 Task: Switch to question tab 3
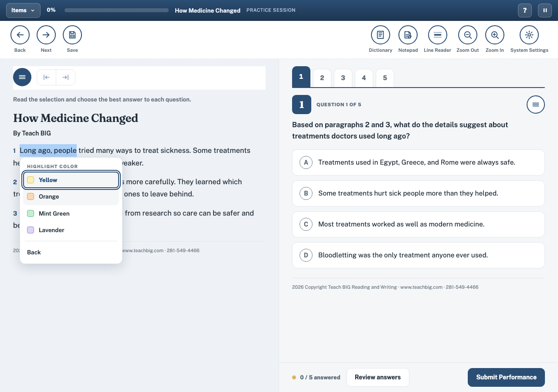(343, 78)
